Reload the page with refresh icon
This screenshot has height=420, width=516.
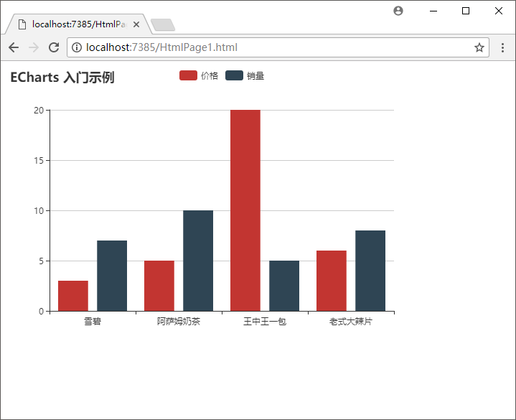(54, 47)
